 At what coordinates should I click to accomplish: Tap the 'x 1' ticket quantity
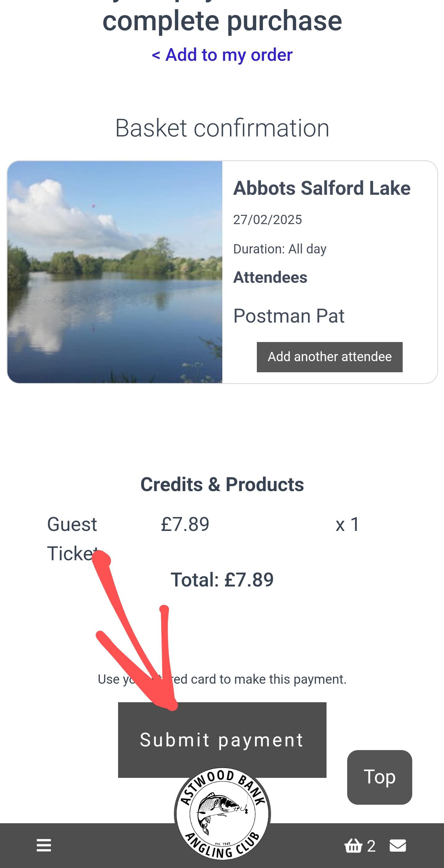[347, 525]
